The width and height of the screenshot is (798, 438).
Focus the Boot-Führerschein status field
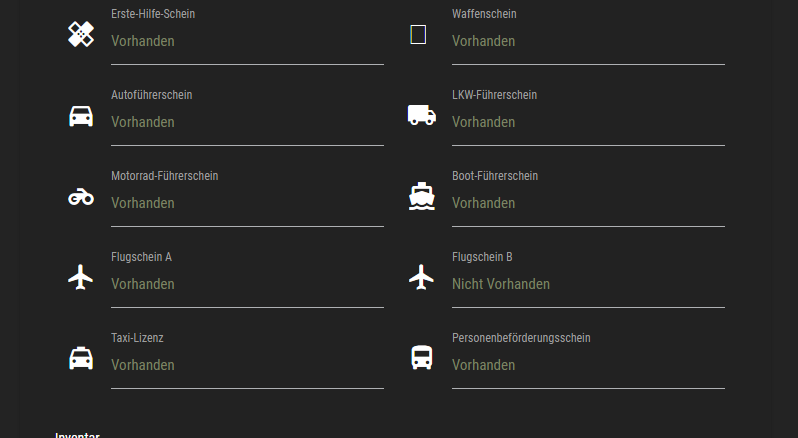[588, 204]
